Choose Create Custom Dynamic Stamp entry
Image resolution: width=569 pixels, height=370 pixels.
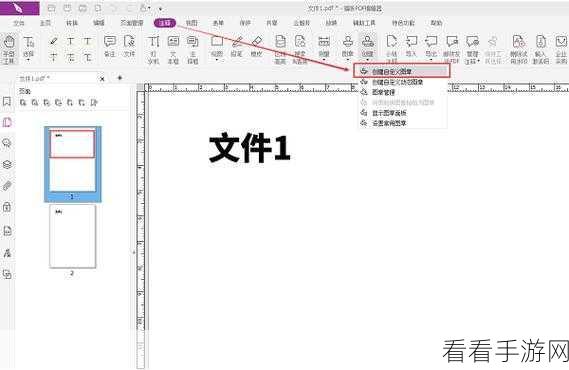point(402,82)
